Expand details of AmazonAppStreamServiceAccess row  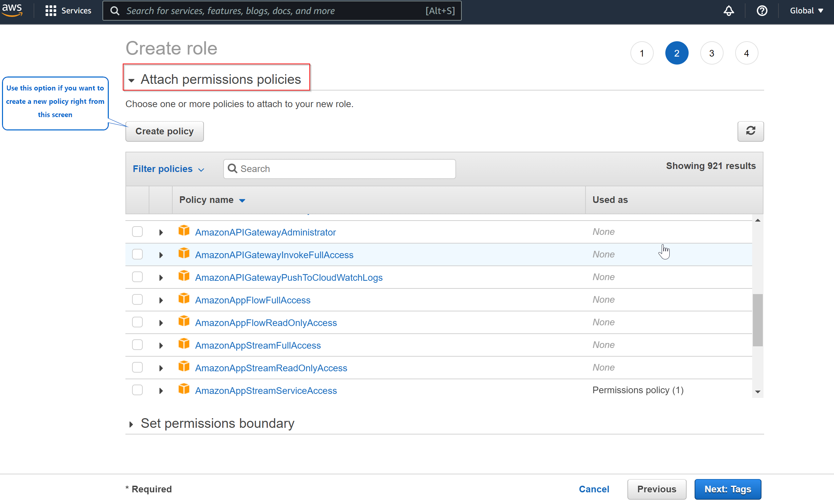161,391
